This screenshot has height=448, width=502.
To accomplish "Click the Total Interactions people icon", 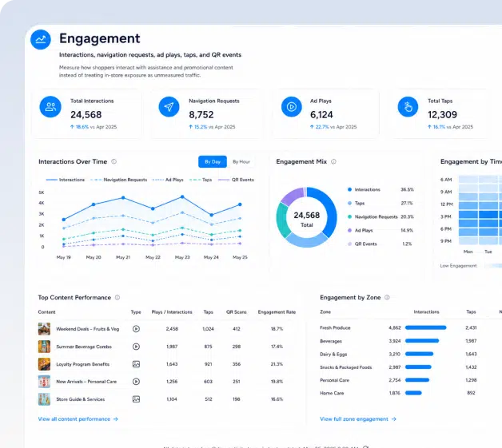I will pyautogui.click(x=50, y=107).
